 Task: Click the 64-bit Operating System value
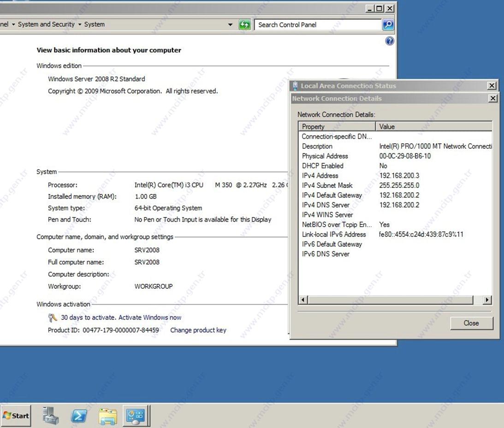(x=168, y=208)
